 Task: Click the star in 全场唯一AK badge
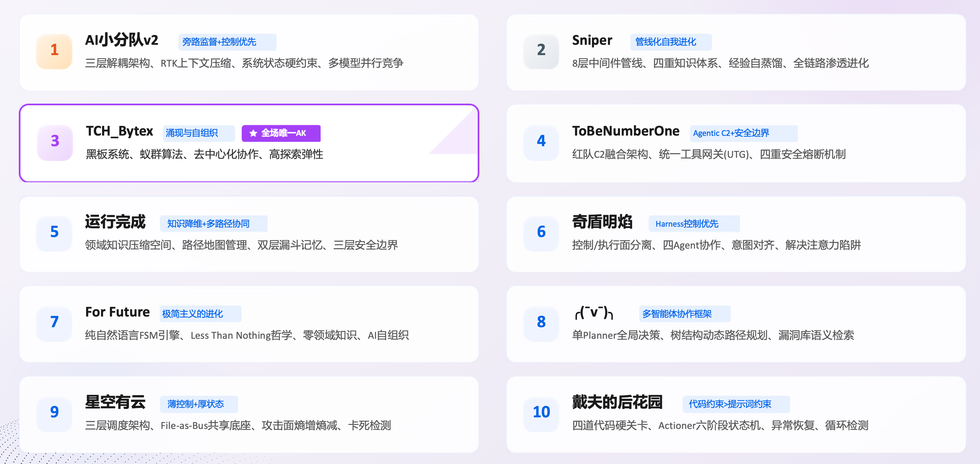(253, 133)
